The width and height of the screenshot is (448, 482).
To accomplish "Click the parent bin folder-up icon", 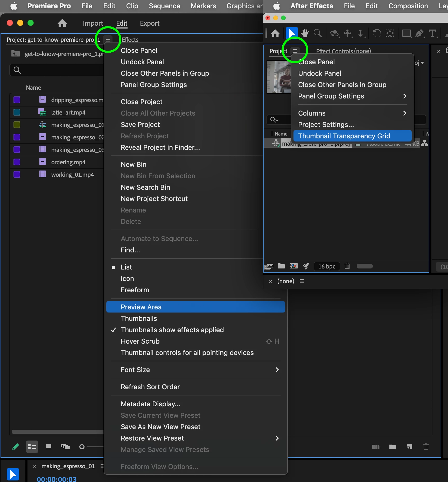I will click(15, 54).
